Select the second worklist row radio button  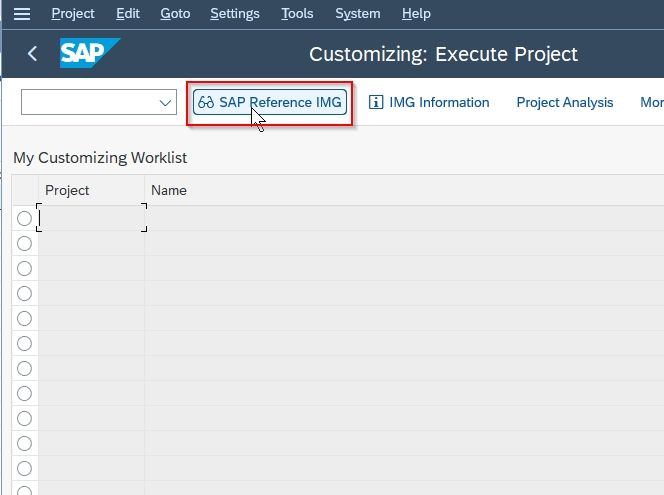(25, 243)
